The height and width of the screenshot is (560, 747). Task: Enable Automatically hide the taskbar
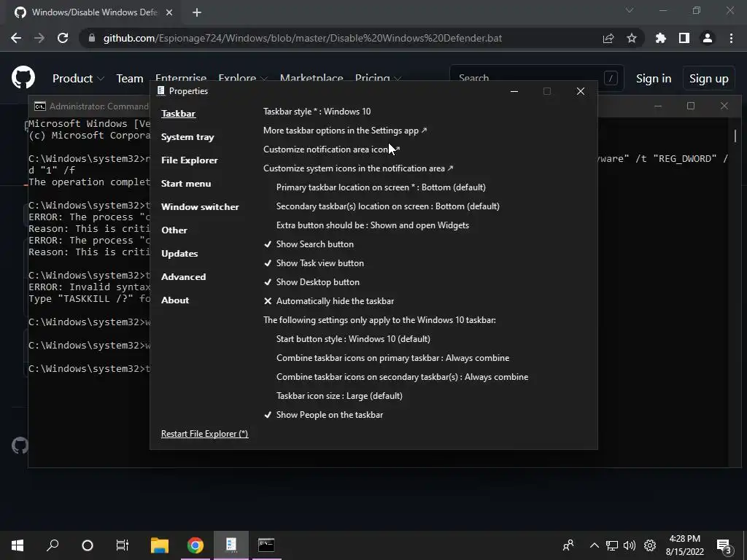(329, 301)
